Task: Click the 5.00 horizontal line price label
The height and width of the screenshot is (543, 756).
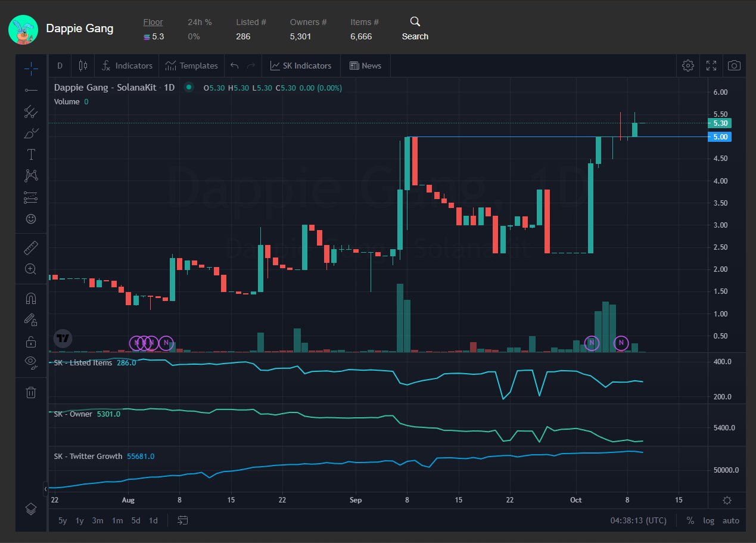Action: pyautogui.click(x=720, y=136)
